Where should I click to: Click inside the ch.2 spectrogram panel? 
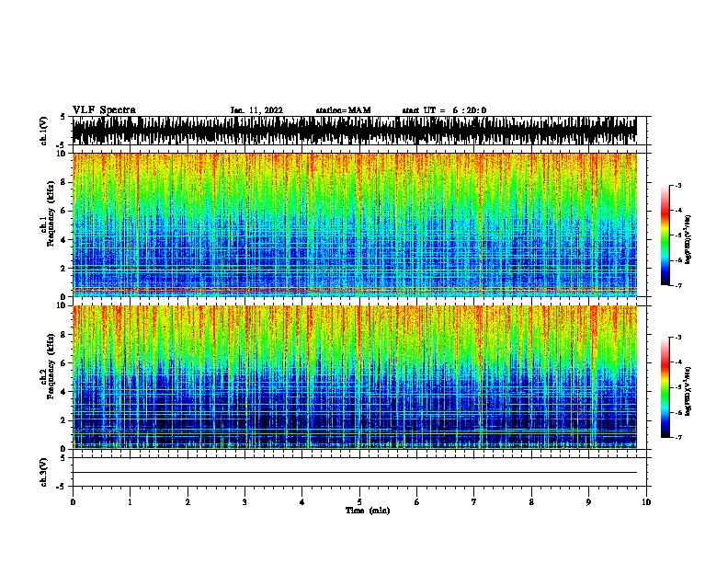[x=355, y=377]
